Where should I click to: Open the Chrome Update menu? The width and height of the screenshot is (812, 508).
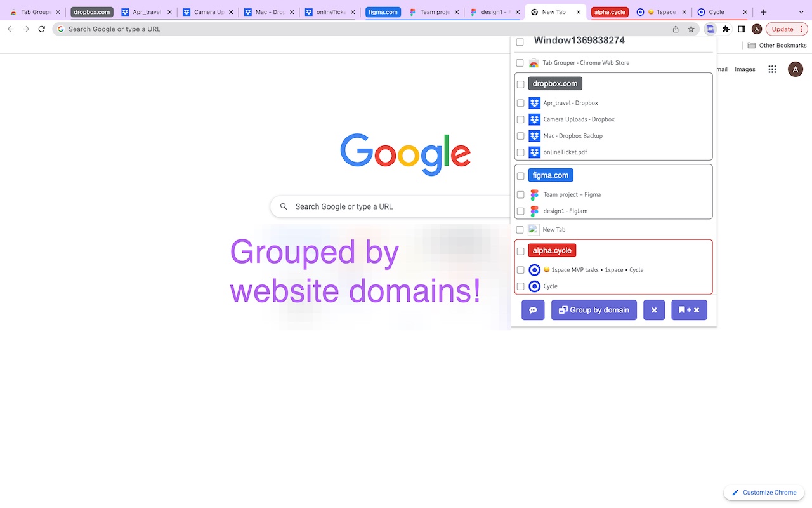coord(787,29)
